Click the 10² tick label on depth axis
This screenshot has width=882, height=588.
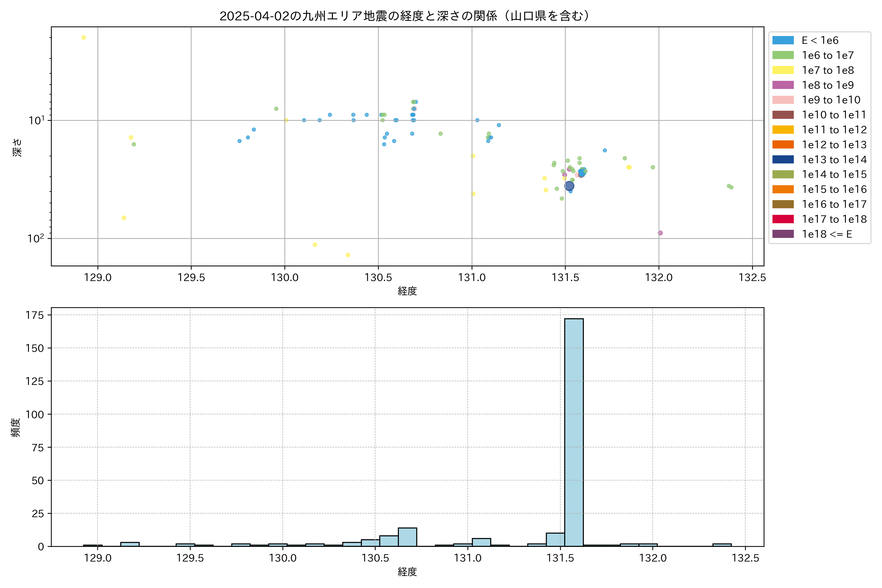[36, 238]
